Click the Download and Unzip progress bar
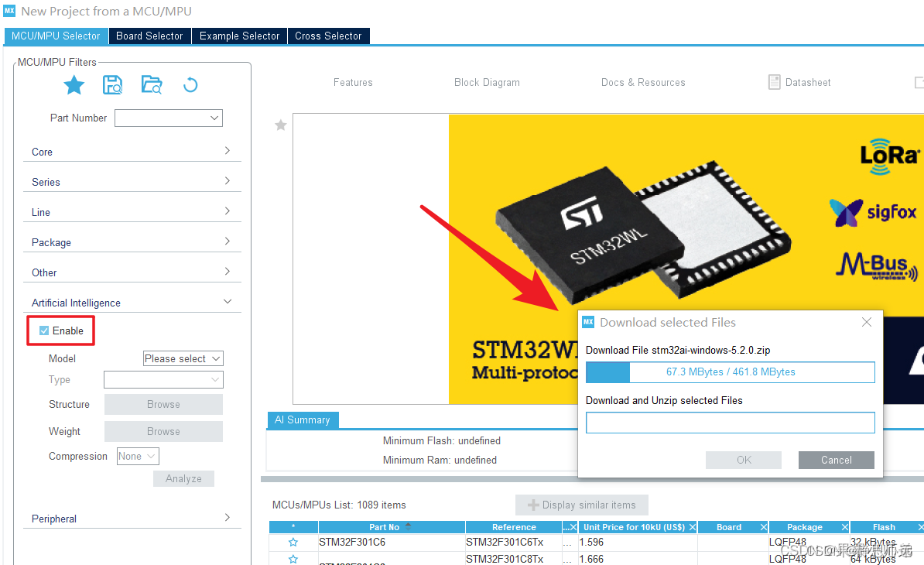The height and width of the screenshot is (565, 924). [x=730, y=423]
